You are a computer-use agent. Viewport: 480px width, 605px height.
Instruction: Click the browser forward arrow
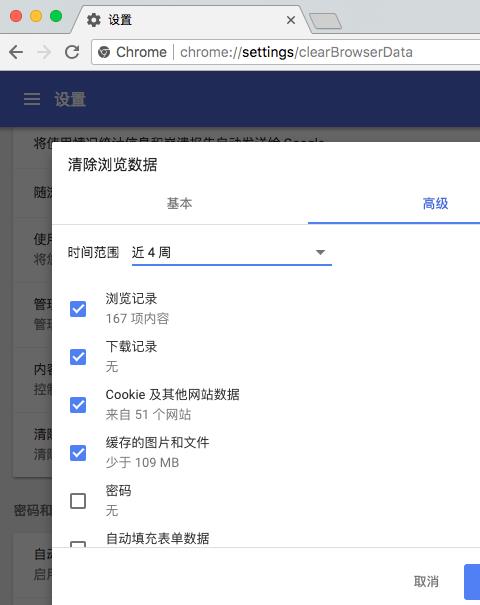click(44, 52)
